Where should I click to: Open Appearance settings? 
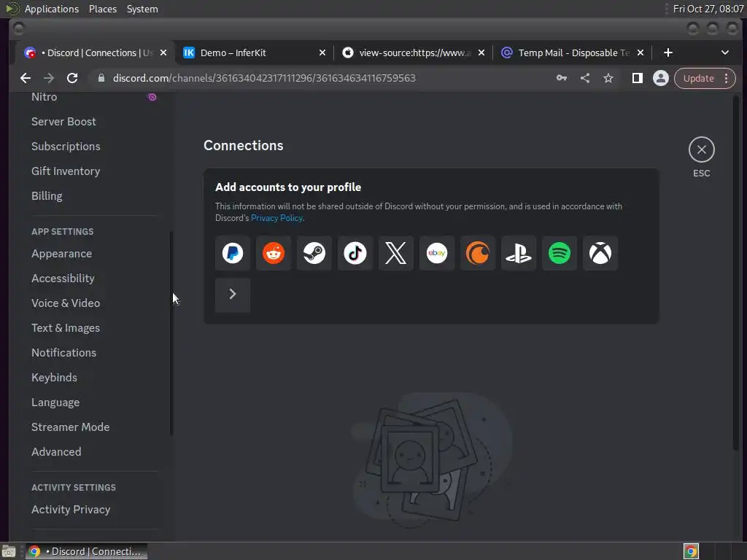point(94,254)
